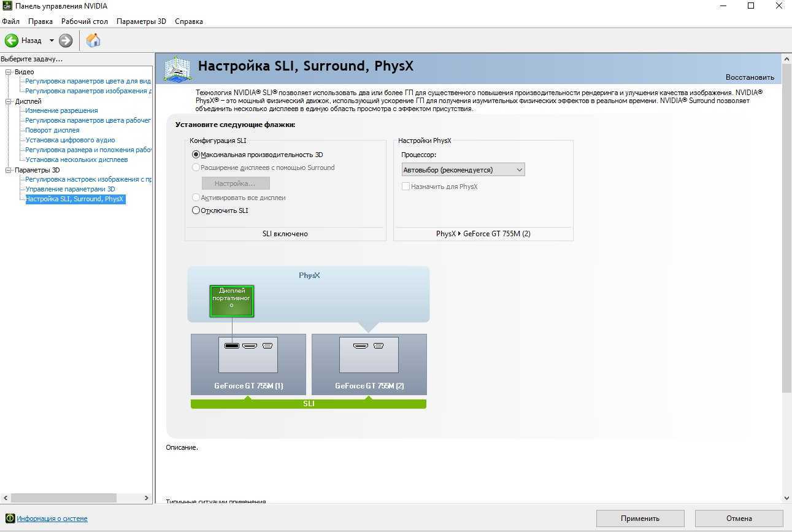Click the horizontal scrollbar in task tree panel
Viewport: 792px width, 532px height.
tap(64, 498)
